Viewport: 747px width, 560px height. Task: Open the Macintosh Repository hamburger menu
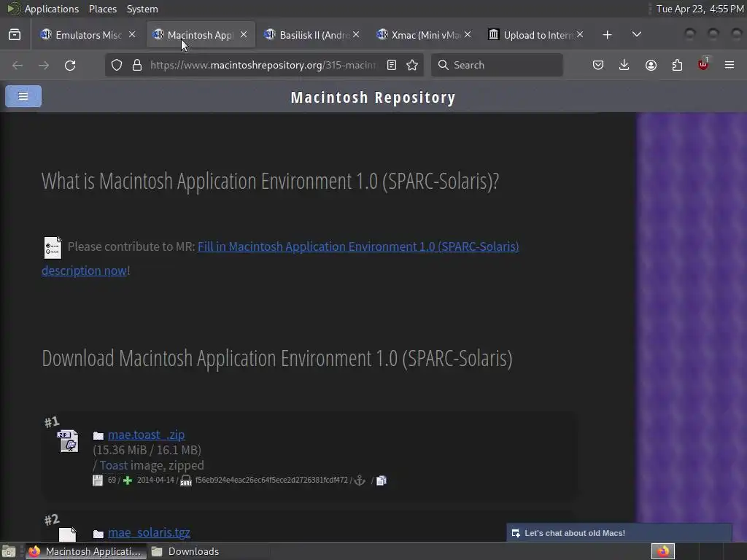coord(23,96)
